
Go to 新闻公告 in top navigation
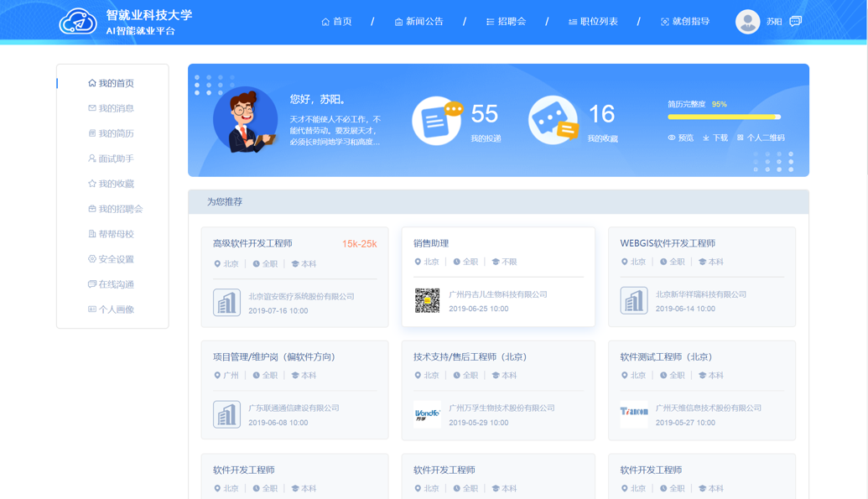tap(418, 22)
